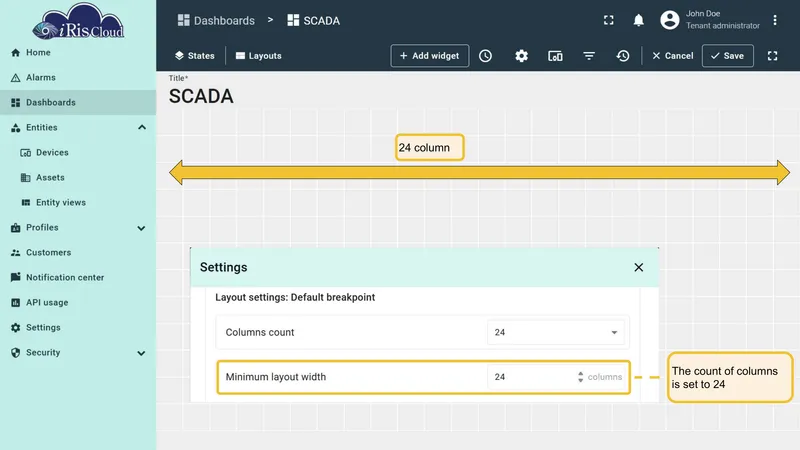Open the three-dot user menu

pyautogui.click(x=774, y=20)
